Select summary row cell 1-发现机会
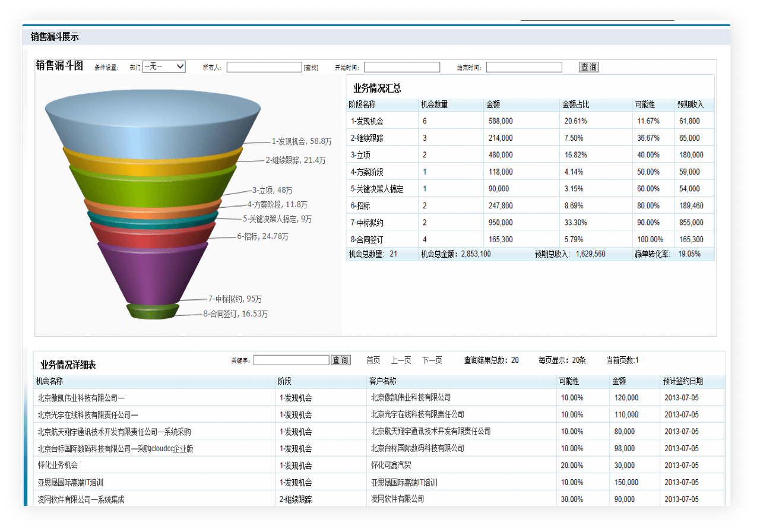The height and width of the screenshot is (532, 760). (367, 121)
